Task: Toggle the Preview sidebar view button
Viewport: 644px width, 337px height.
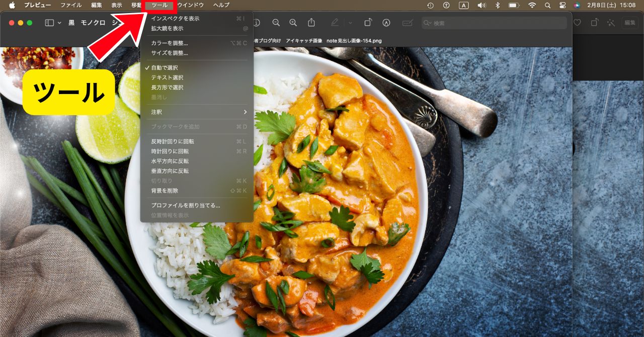Action: click(x=49, y=23)
